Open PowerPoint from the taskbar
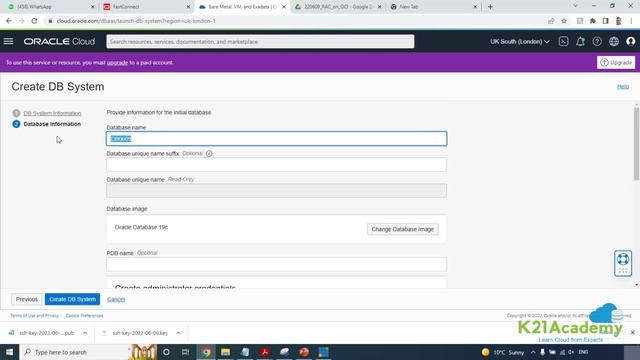640x360 pixels. pyautogui.click(x=304, y=352)
